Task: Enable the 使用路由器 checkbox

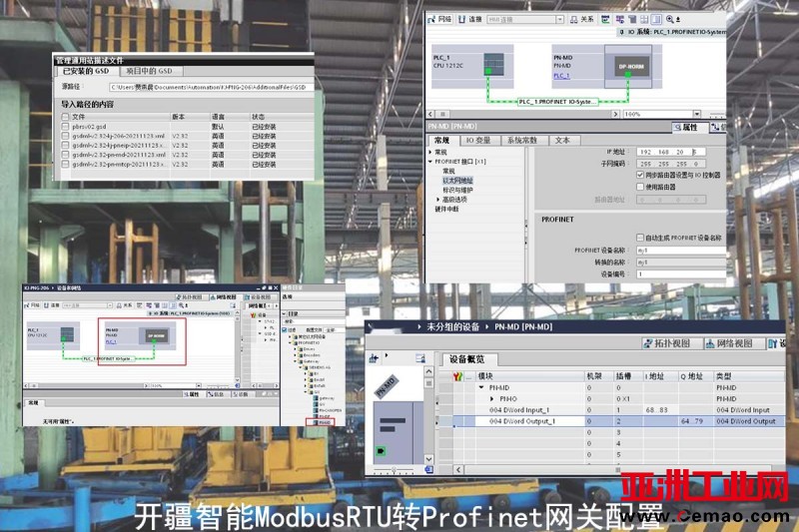Action: tap(640, 187)
